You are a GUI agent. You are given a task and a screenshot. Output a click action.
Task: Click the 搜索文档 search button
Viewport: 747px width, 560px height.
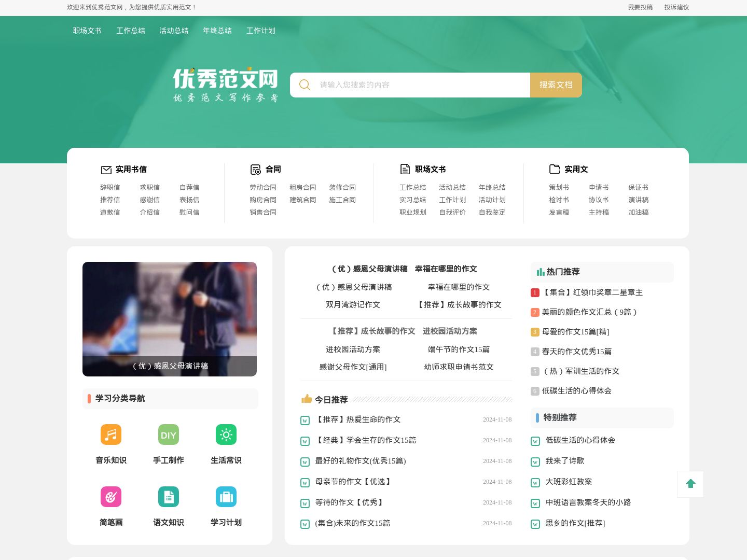coord(556,85)
